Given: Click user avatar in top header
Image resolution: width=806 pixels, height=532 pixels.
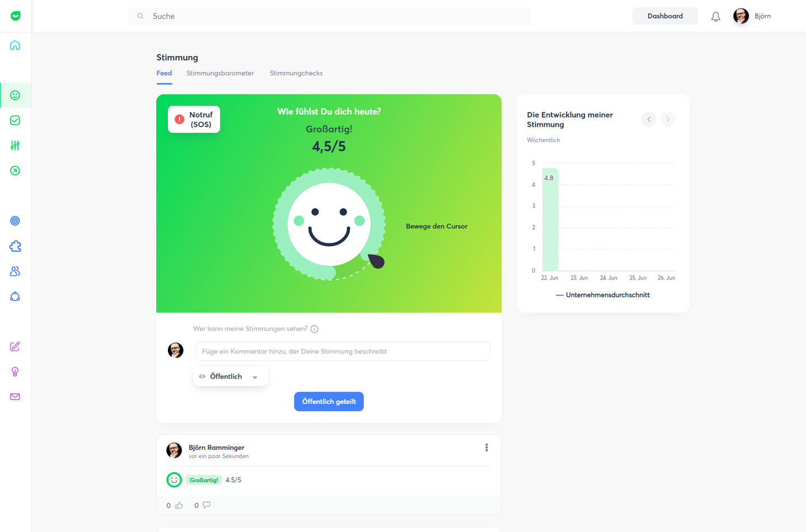Looking at the screenshot, I should (x=741, y=16).
